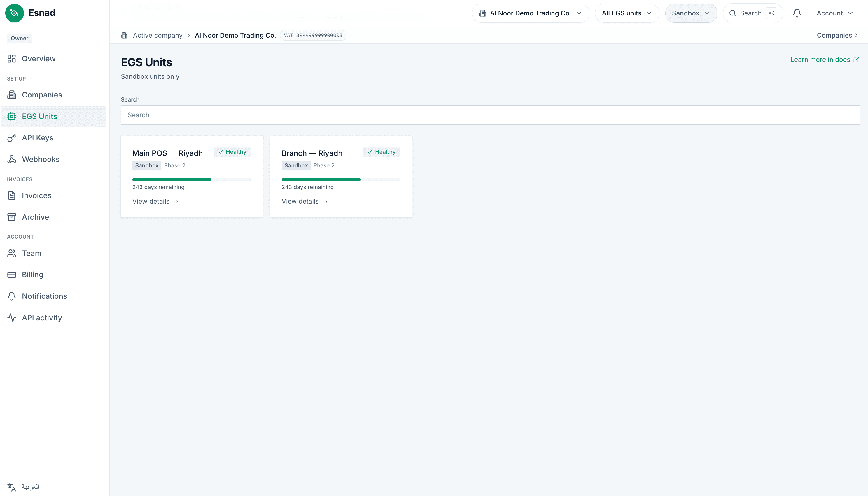The height and width of the screenshot is (496, 868).
Task: Click the magnifier icon in top search
Action: pos(732,13)
